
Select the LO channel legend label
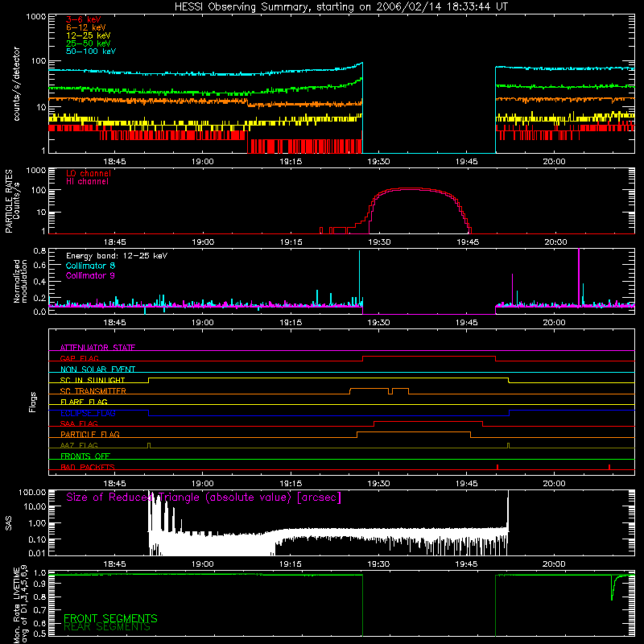(89, 173)
